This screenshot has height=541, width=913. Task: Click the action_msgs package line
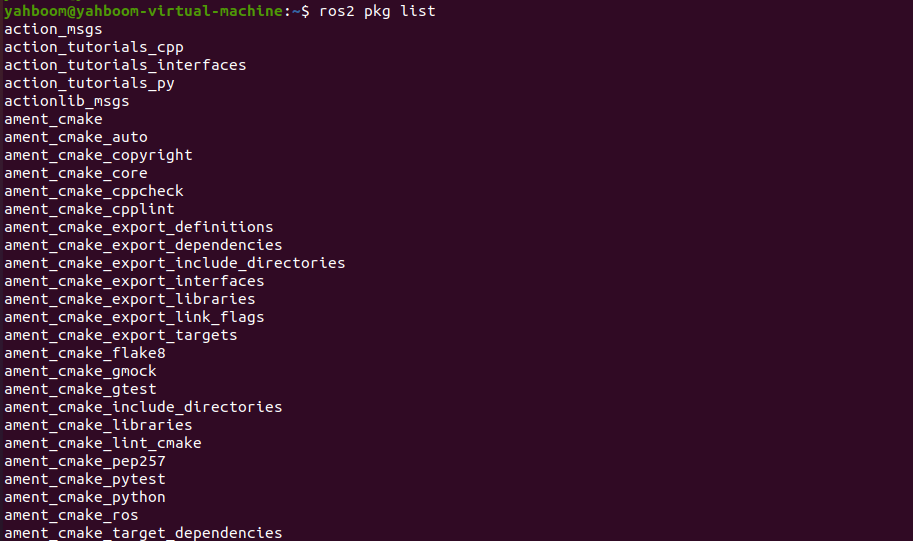pos(53,29)
